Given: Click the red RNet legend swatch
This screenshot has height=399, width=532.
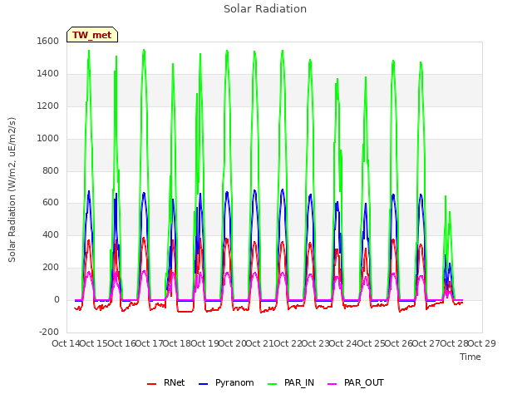Looking at the screenshot, I should click(x=151, y=384).
